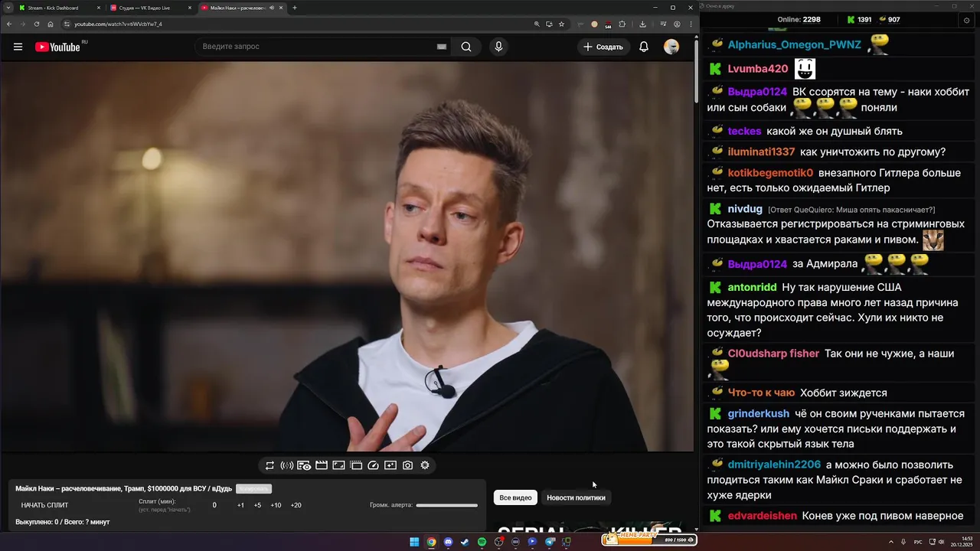Go to the YouTube home logo
Screen dimensions: 980x551
coord(57,47)
